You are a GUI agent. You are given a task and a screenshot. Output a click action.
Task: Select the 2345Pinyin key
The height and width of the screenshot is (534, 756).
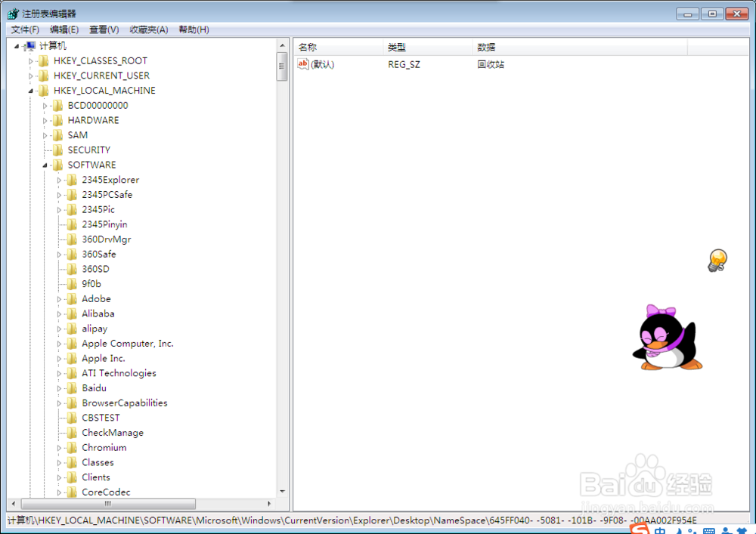coord(104,224)
